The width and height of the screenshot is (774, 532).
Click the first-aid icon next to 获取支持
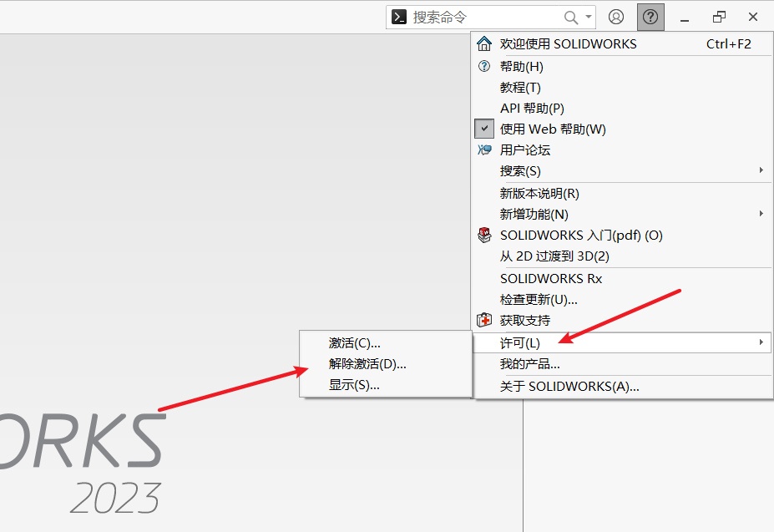(x=484, y=318)
